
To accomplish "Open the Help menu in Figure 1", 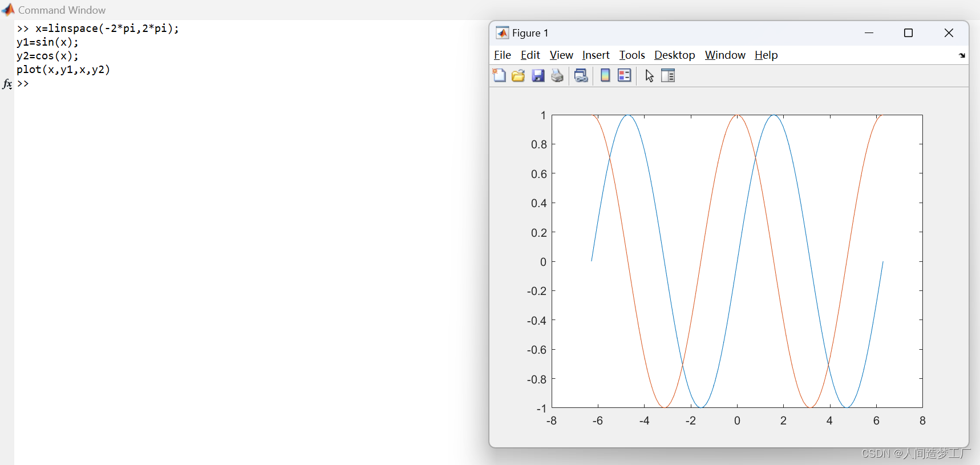I will click(x=766, y=55).
